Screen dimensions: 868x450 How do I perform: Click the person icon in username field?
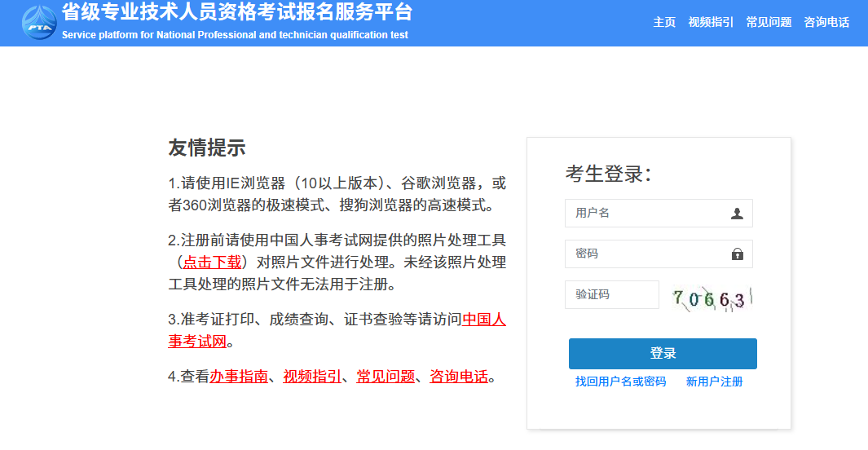click(x=737, y=214)
